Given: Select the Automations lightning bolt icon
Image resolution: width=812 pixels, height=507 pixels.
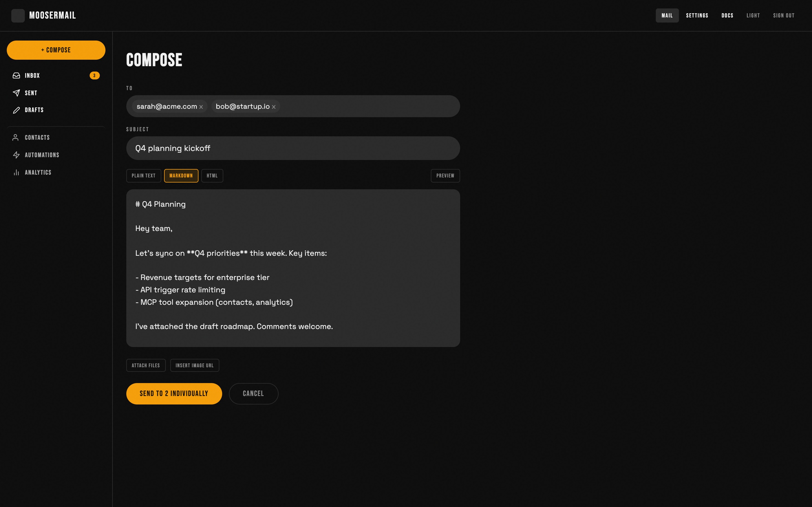Looking at the screenshot, I should (16, 155).
